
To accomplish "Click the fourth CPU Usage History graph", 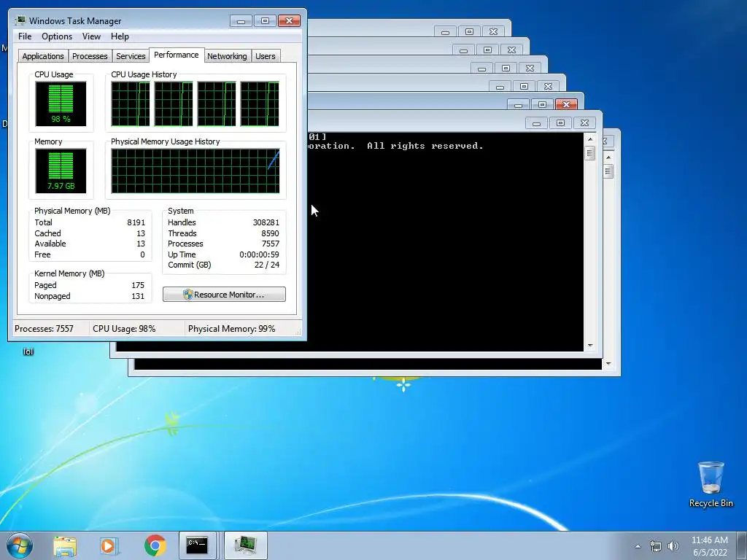I will (260, 104).
